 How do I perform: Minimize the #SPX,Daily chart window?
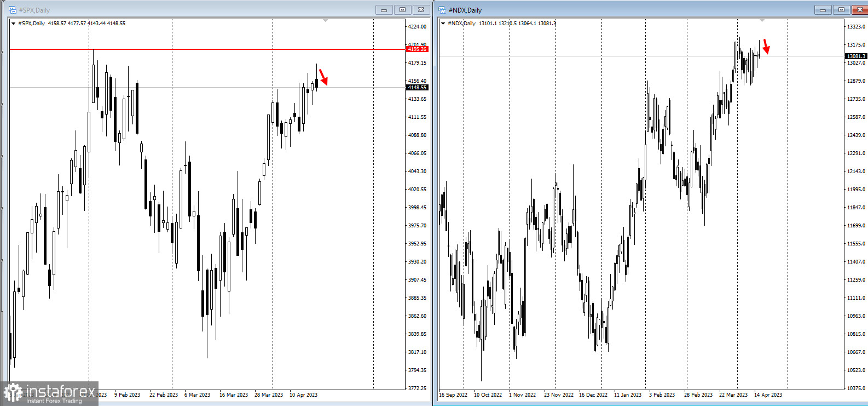tap(384, 10)
